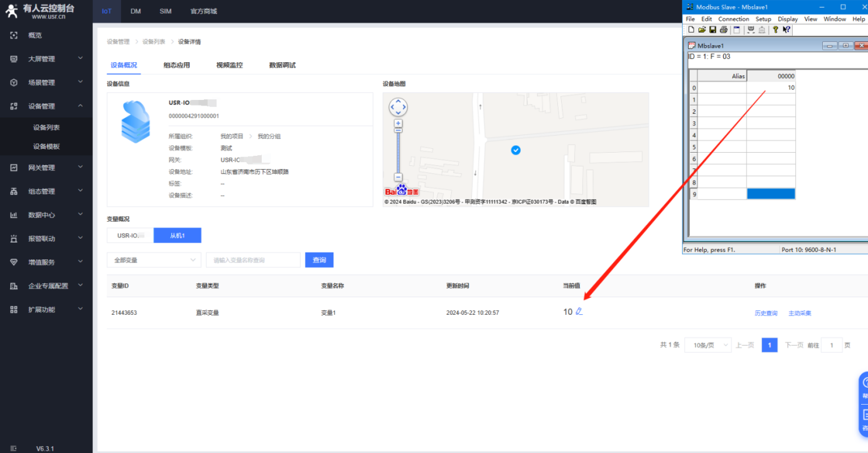Click the edit pencil icon beside value 10
This screenshot has width=868, height=453.
click(x=579, y=312)
